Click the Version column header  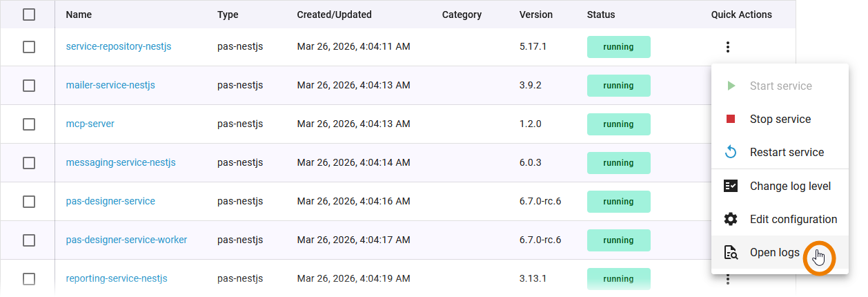(536, 15)
